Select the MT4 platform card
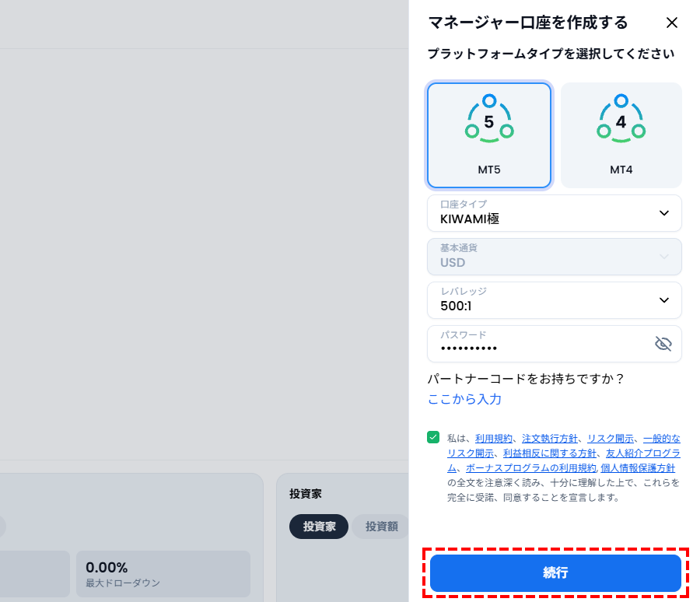Screen dimensions: 700x602 (x=621, y=135)
